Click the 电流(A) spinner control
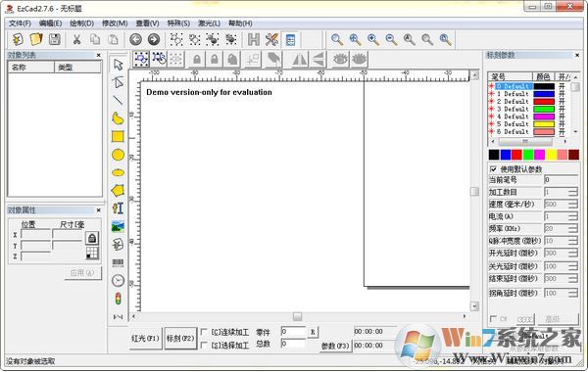Image resolution: width=588 pixels, height=372 pixels. (572, 216)
